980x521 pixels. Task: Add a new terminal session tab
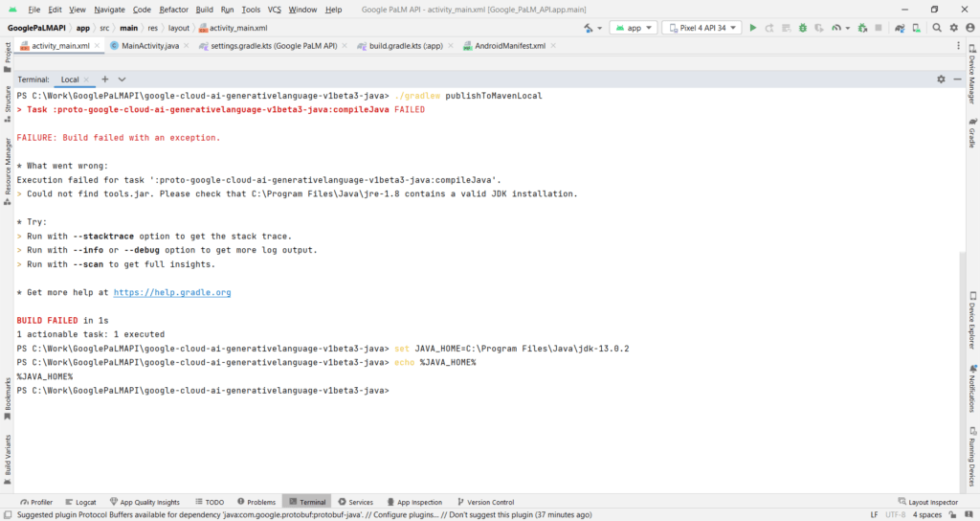click(105, 79)
